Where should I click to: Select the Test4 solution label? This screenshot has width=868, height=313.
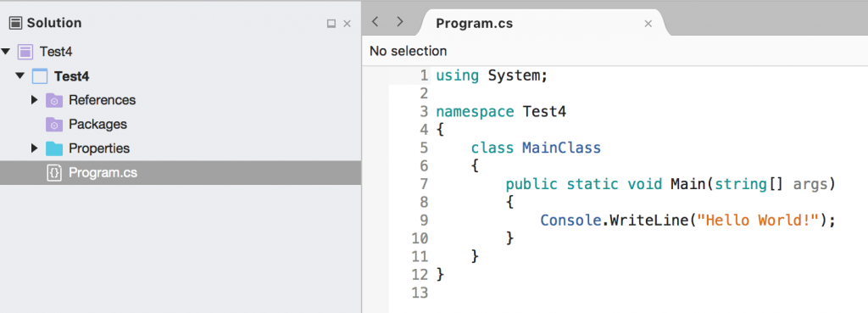(x=56, y=52)
